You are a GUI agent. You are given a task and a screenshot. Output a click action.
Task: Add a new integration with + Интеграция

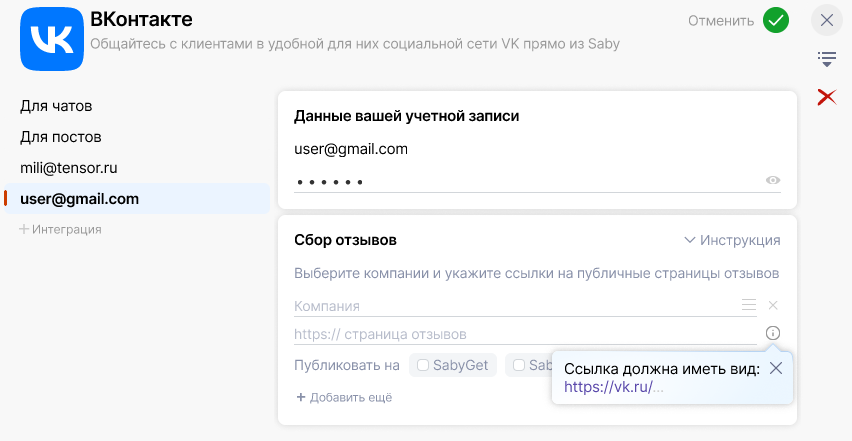point(61,229)
